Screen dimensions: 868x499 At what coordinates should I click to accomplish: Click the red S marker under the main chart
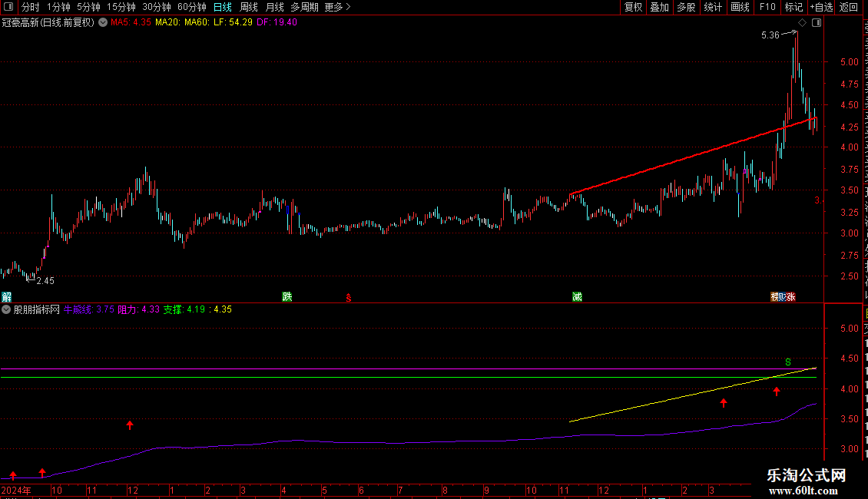pos(348,298)
